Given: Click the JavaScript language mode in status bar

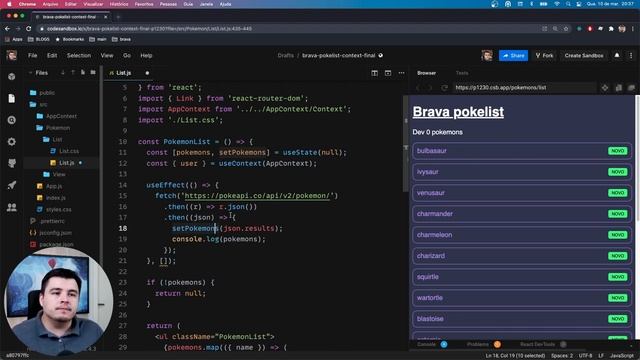Looking at the screenshot, I should click(622, 356).
